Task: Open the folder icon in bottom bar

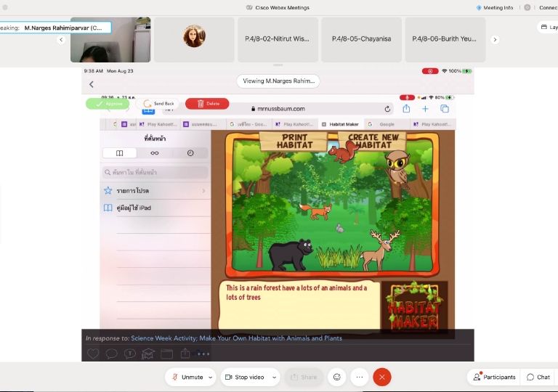Action: click(x=166, y=354)
